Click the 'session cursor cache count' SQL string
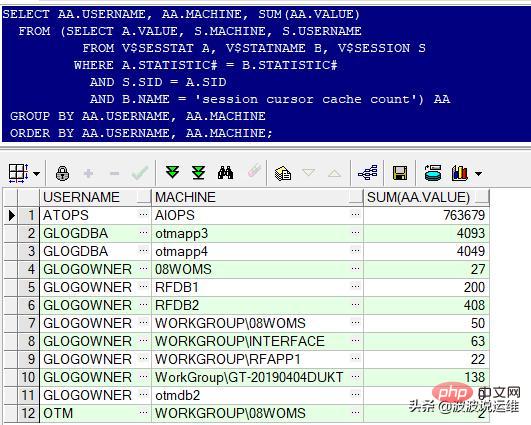 [x=306, y=99]
